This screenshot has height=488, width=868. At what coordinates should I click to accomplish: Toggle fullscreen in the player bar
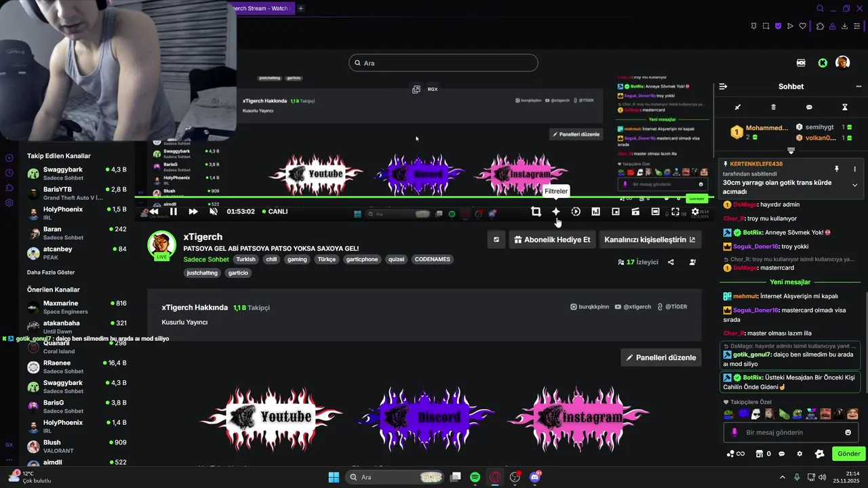coord(675,211)
